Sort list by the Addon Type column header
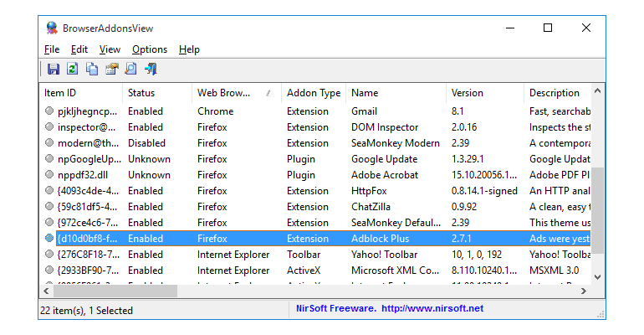The image size is (644, 335). click(313, 93)
